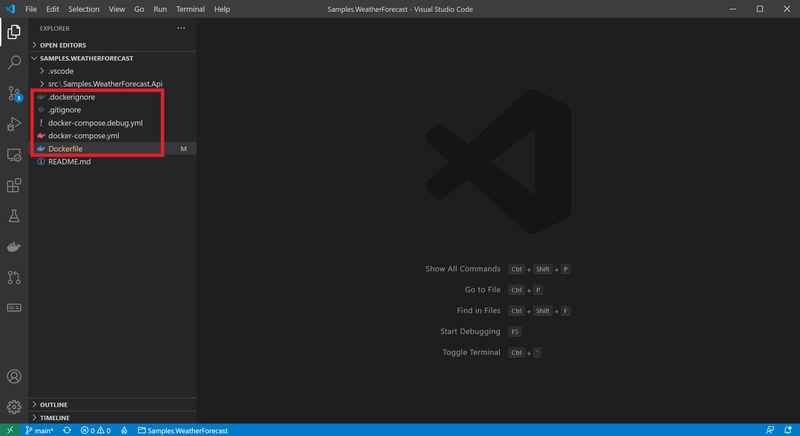Open the Dockerfile in explorer

pyautogui.click(x=112, y=149)
